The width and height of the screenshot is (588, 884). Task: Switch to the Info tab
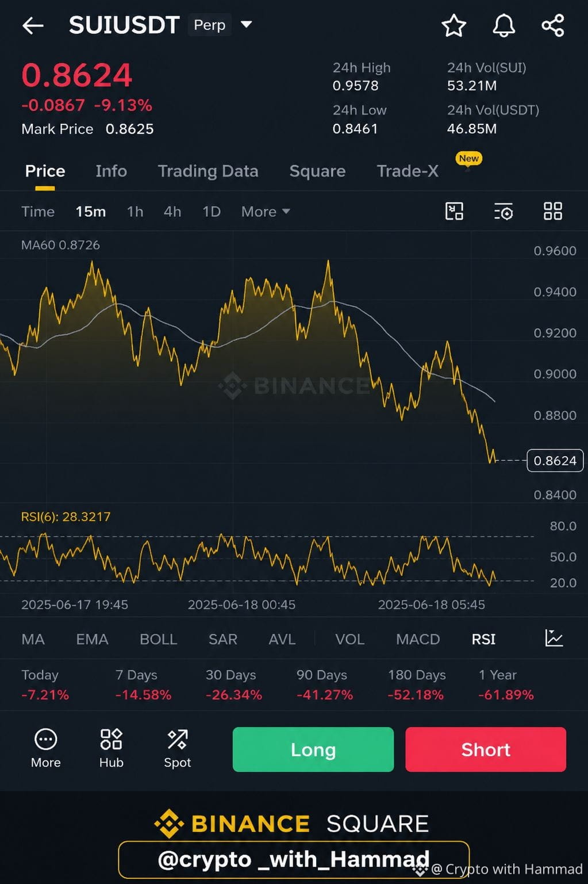(111, 171)
